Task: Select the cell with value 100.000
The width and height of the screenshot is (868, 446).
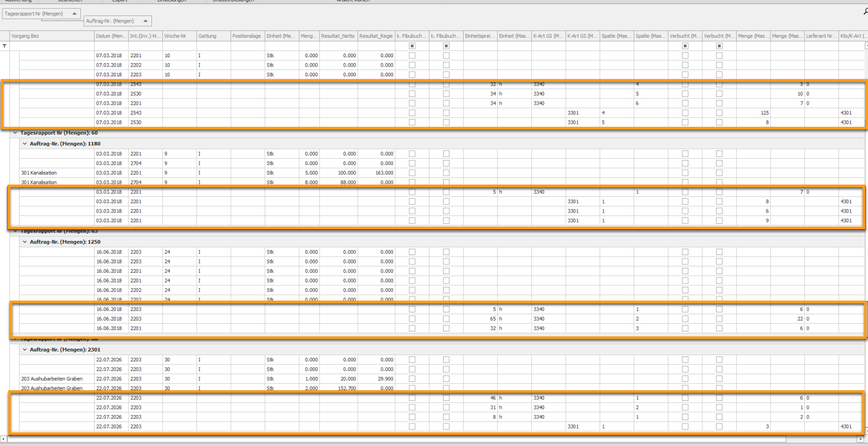Action: [x=339, y=173]
